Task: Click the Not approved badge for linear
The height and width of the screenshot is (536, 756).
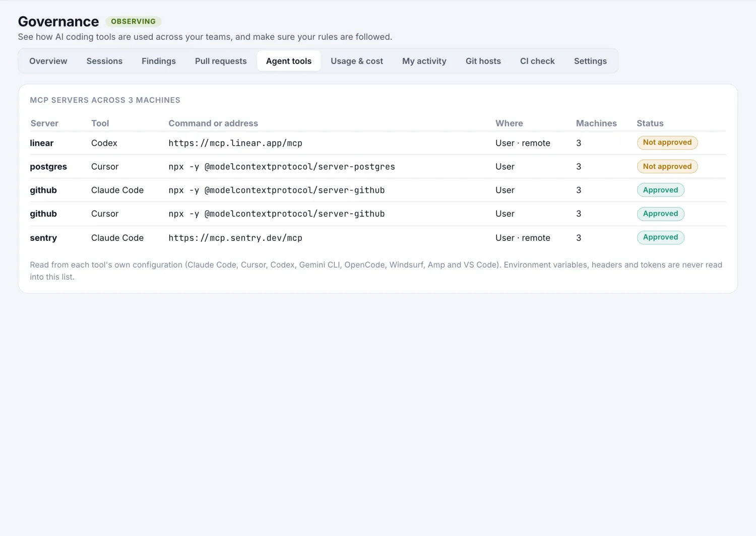Action: 667,143
